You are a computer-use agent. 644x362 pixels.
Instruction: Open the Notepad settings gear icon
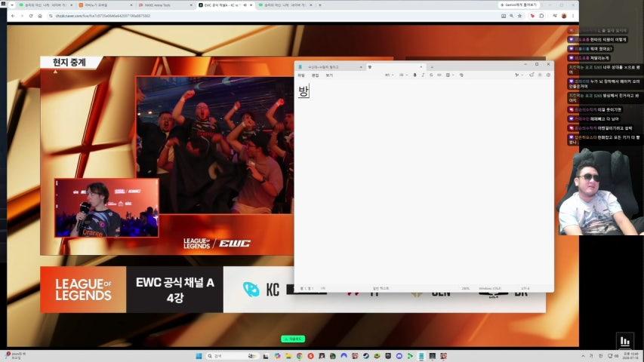(548, 75)
